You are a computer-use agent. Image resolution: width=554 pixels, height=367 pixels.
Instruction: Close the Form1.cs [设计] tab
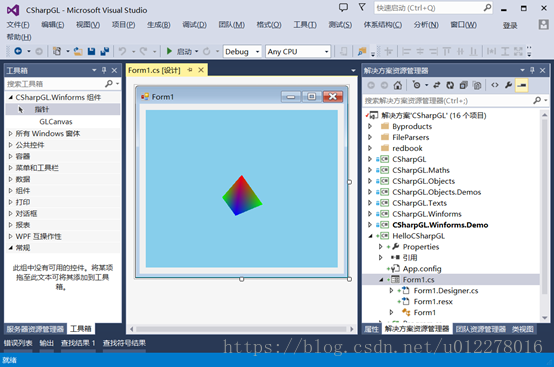coord(201,70)
